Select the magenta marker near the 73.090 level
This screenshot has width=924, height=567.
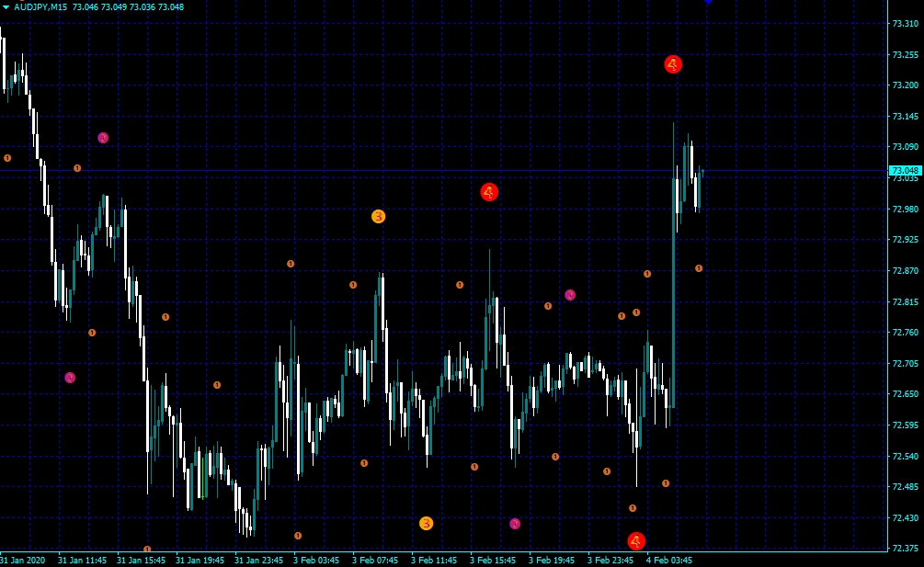click(103, 138)
